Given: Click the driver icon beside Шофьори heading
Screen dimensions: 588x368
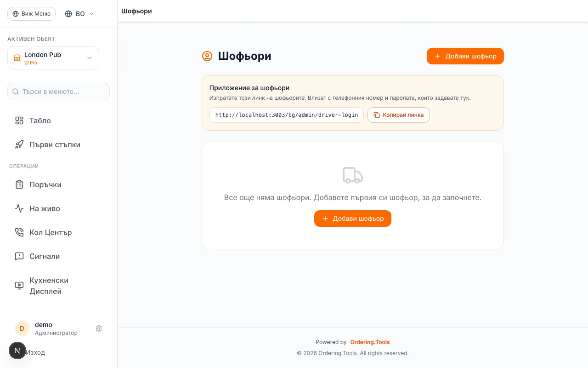Looking at the screenshot, I should point(207,56).
